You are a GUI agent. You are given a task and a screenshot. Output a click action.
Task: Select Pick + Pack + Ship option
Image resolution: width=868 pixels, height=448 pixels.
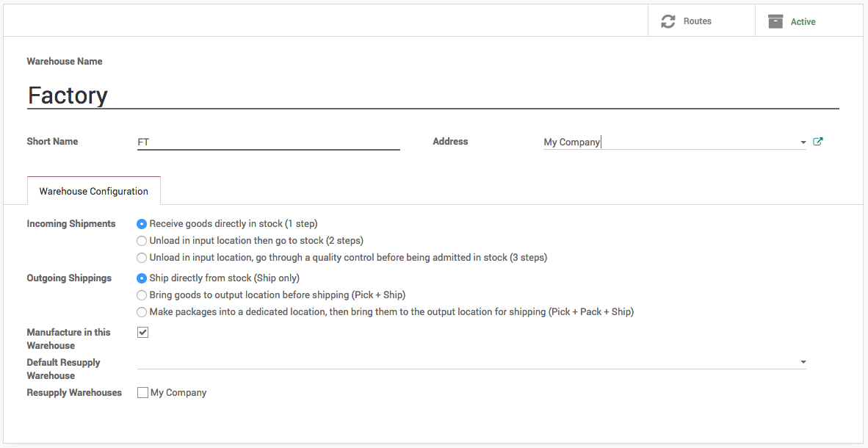pyautogui.click(x=142, y=312)
